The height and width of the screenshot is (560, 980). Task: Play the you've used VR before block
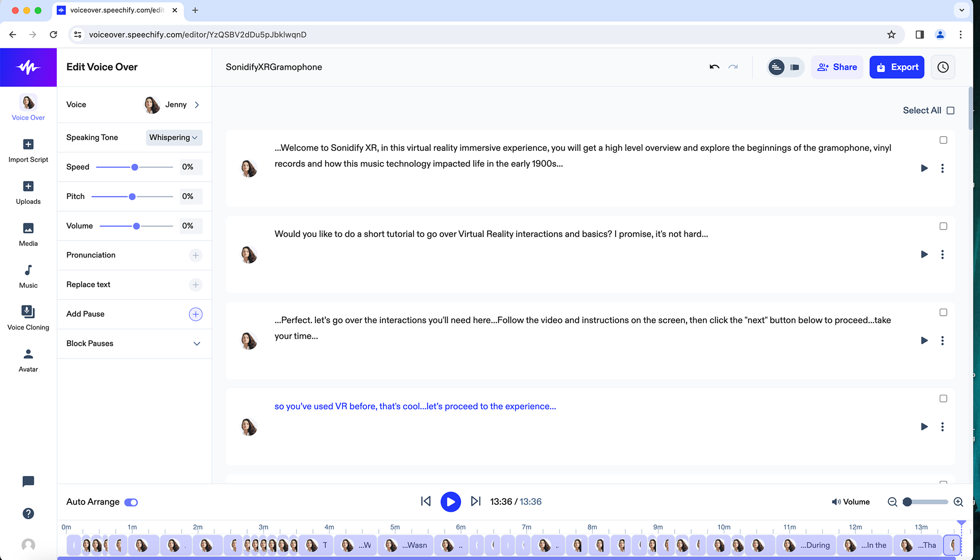[924, 427]
